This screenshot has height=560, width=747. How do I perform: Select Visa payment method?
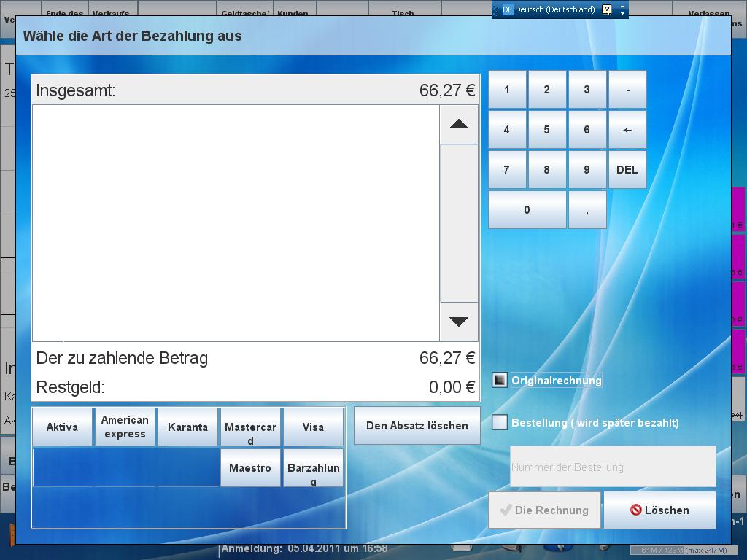click(x=313, y=427)
